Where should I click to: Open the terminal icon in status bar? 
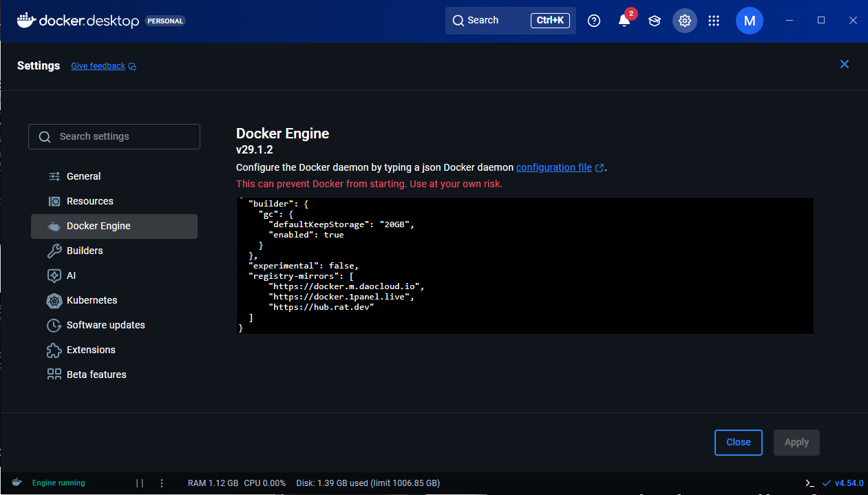tap(810, 483)
